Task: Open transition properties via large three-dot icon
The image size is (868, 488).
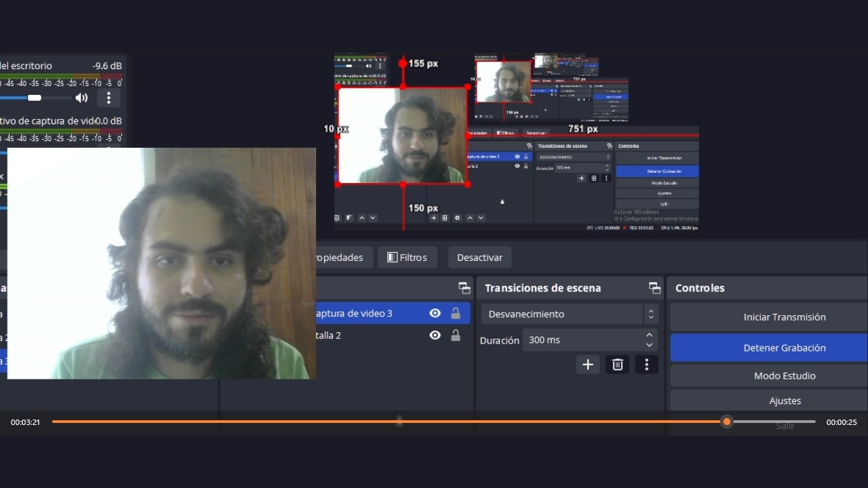Action: point(646,365)
